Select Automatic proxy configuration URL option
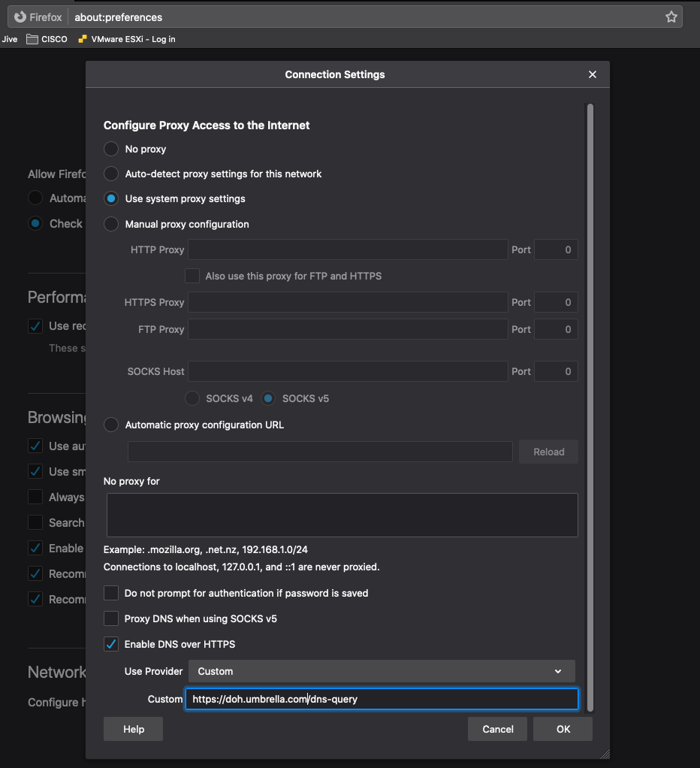This screenshot has width=700, height=768. coord(111,425)
